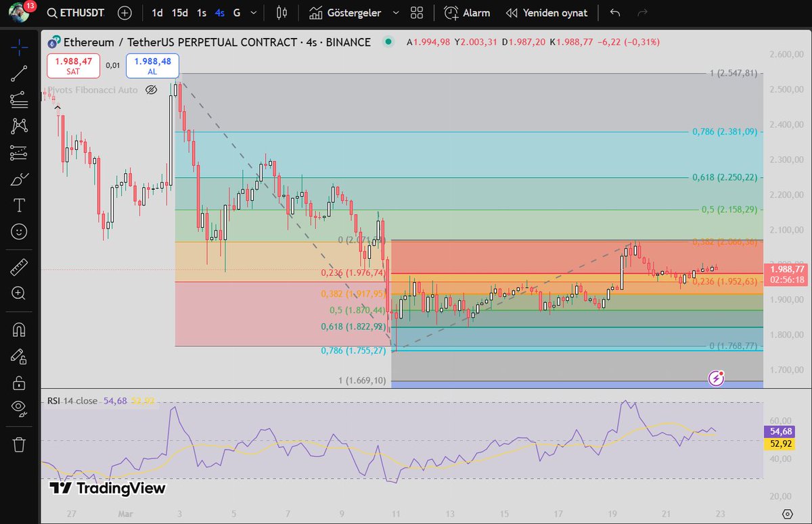Open the candlestick chart type selector
This screenshot has height=524, width=812.
tap(281, 13)
